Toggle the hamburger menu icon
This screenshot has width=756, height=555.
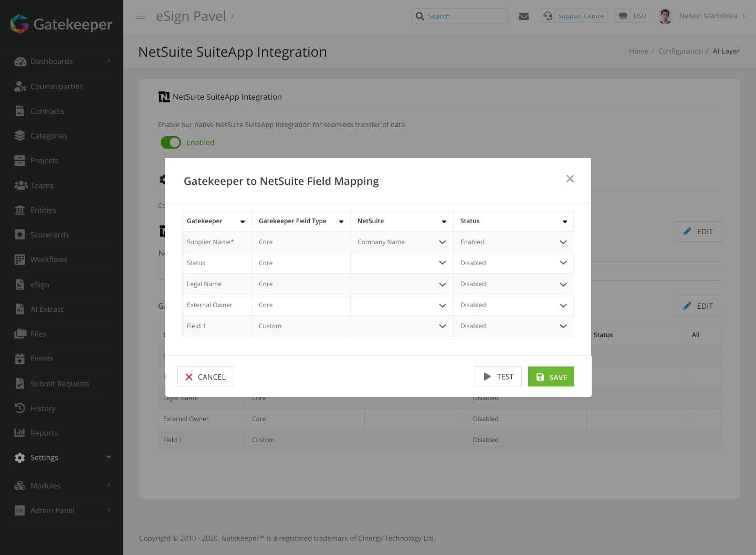tap(141, 16)
